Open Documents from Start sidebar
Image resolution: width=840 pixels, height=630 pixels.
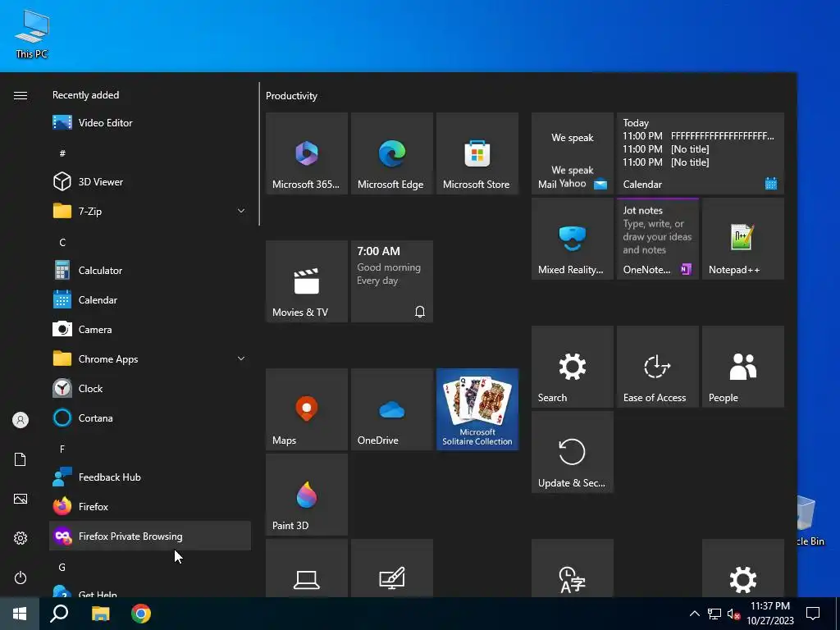[x=21, y=459]
